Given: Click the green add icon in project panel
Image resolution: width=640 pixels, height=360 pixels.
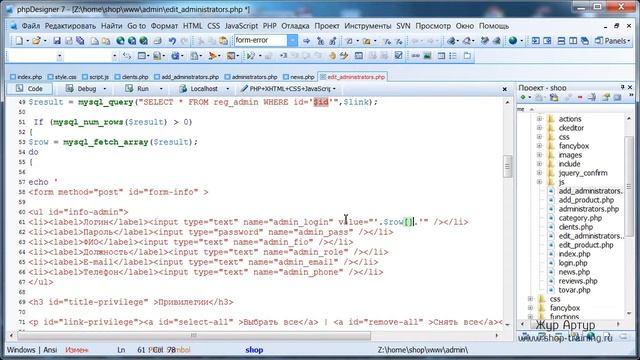Looking at the screenshot, I should tap(522, 97).
